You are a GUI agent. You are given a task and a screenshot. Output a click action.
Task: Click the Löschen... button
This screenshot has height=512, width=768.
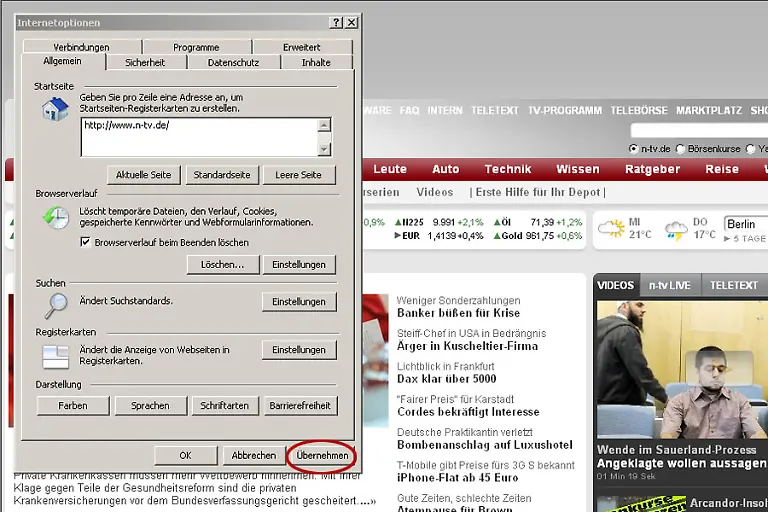pyautogui.click(x=222, y=265)
